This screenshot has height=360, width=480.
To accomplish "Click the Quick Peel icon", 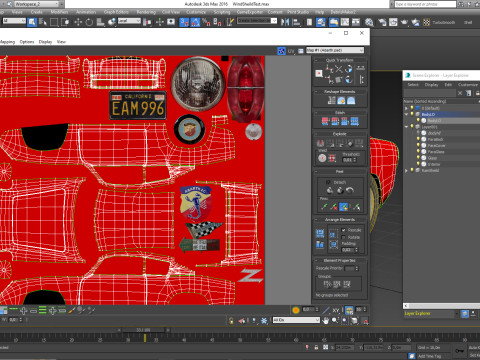I will tap(329, 190).
